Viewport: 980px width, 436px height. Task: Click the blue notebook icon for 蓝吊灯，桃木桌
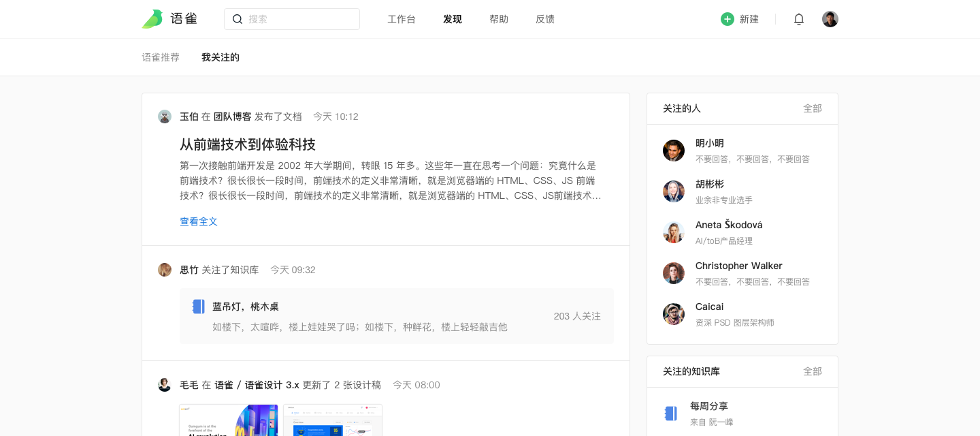[x=198, y=307]
